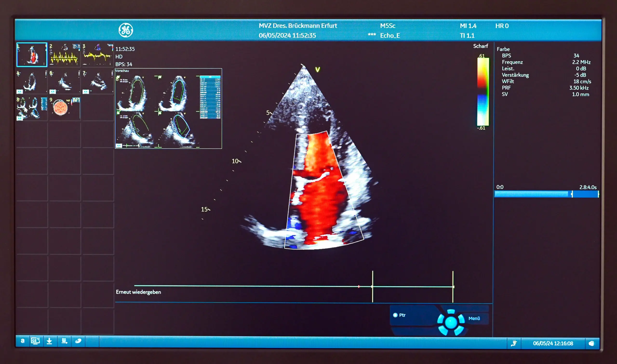Click the 'WFilt' 18 cm/s value
Viewport: 617px width, 364px height.
click(582, 81)
